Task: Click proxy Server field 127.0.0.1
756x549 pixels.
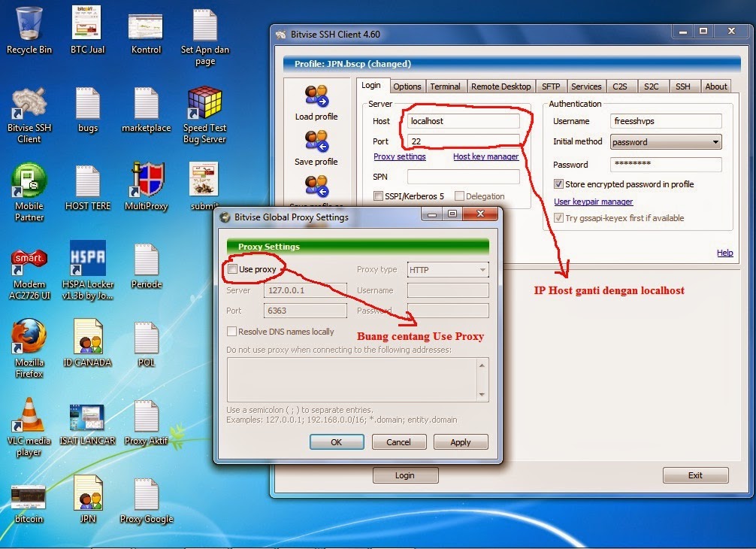Action: pos(305,290)
